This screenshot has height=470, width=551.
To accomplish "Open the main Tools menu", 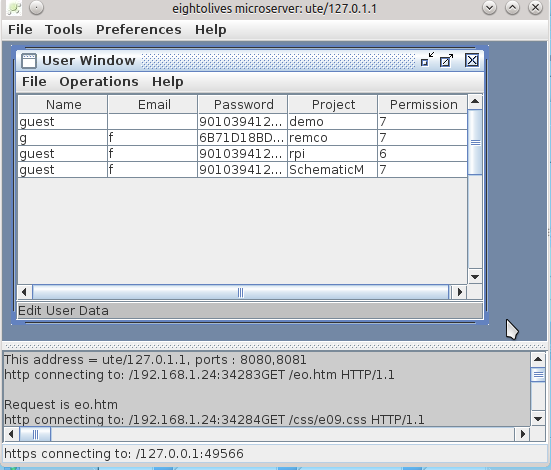I will coord(64,30).
